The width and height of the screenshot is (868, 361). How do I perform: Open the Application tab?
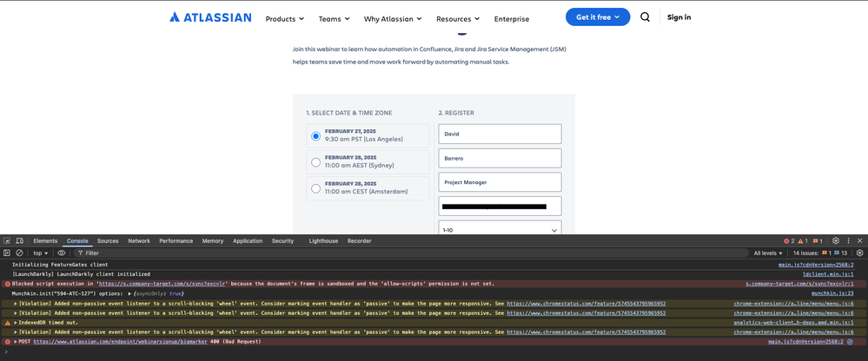[x=248, y=241]
